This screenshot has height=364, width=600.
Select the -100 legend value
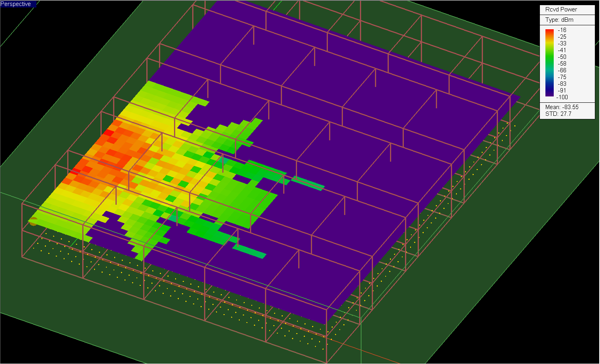(562, 97)
